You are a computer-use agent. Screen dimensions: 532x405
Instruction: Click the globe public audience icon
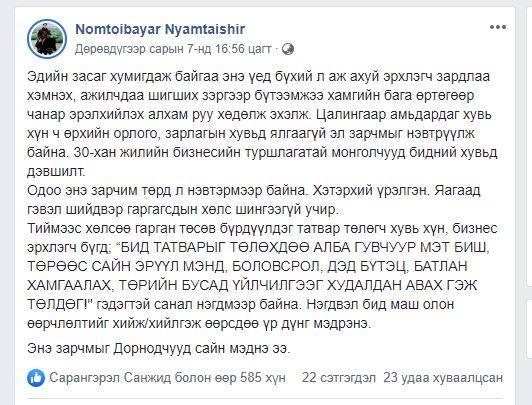288,49
